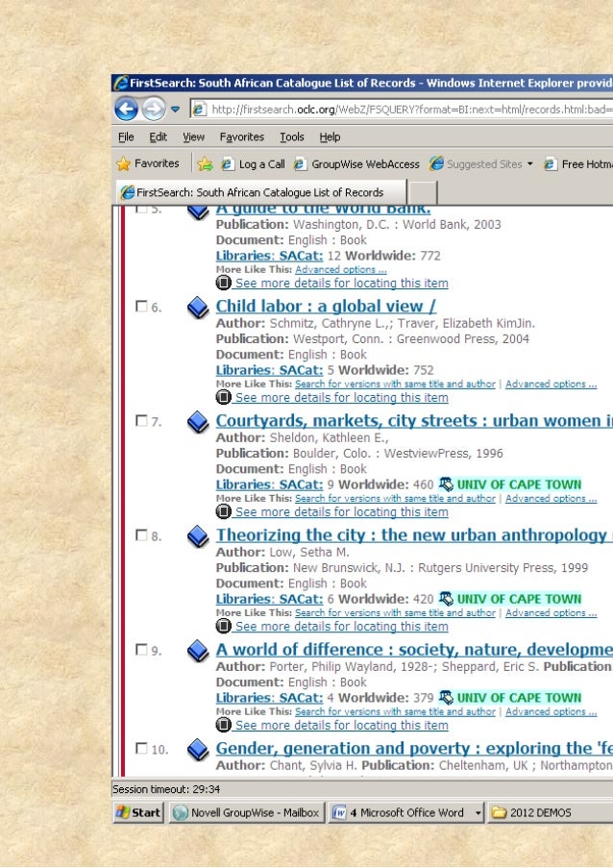Click Advanced options for World Bank record
The image size is (613, 868).
point(341,269)
